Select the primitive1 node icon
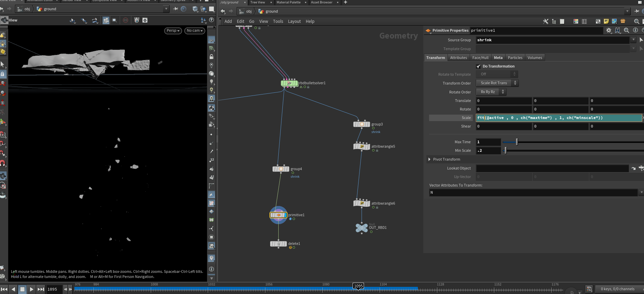Viewport: 644px width, 294px height. point(278,215)
